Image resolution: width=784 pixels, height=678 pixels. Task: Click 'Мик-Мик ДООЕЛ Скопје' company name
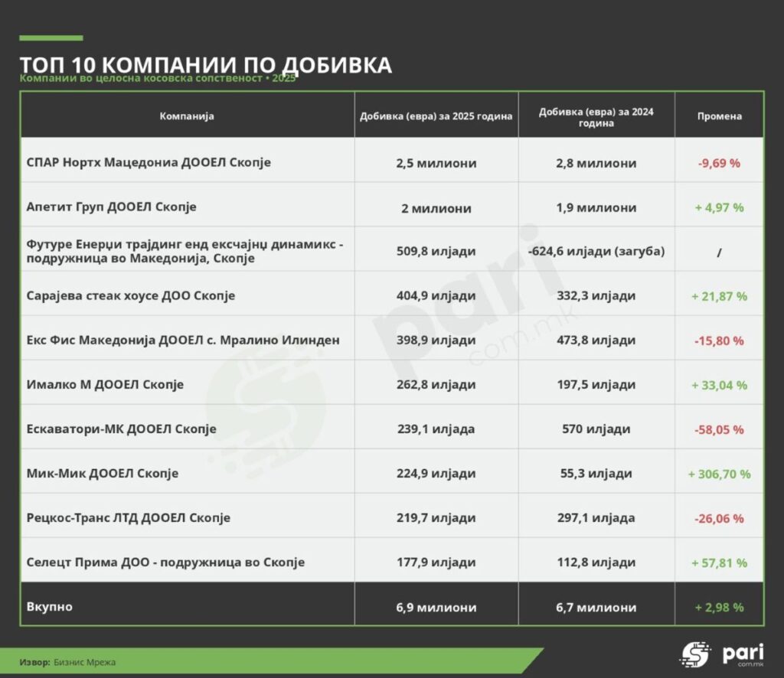[102, 473]
